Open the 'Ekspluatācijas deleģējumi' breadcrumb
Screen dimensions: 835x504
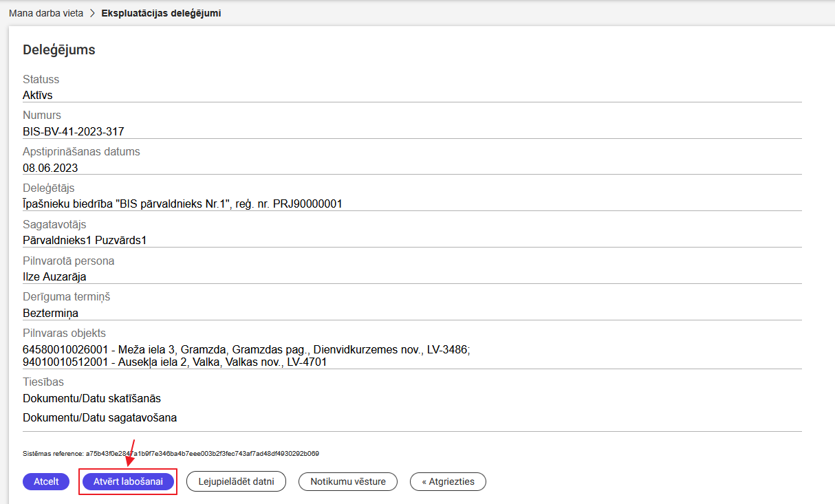pos(161,13)
